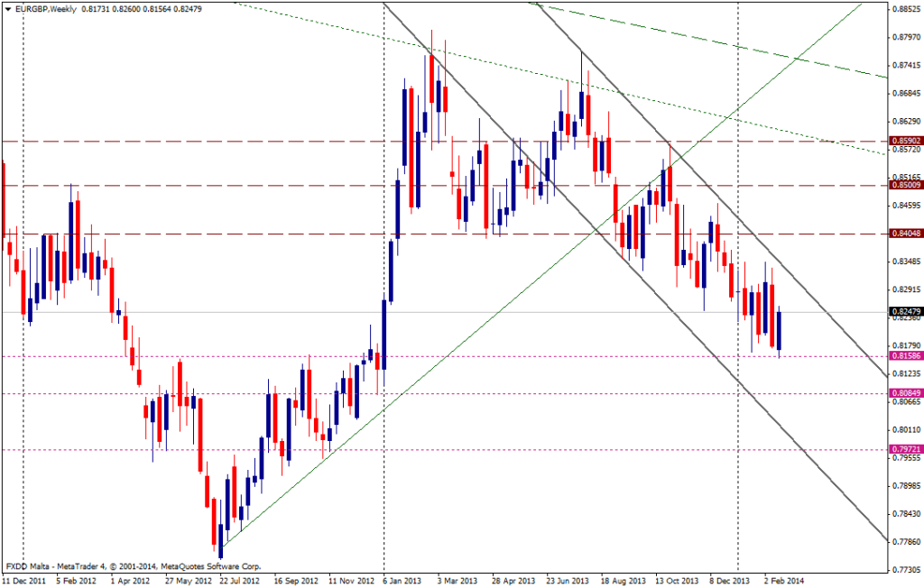
Task: Click the 18 Aug 2013 date label
Action: pos(621,583)
